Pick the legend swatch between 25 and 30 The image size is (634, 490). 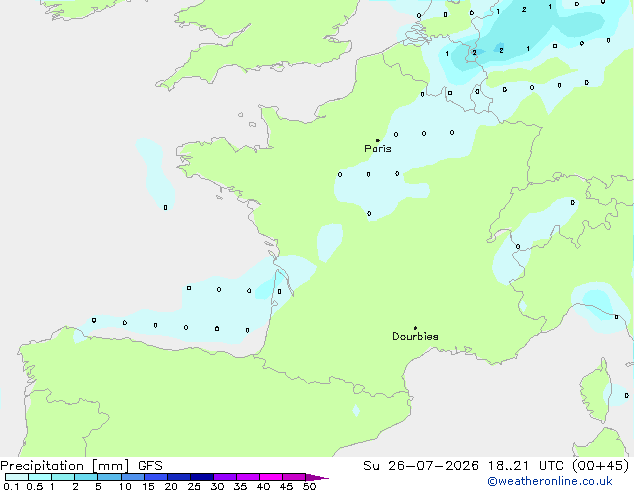(x=202, y=477)
